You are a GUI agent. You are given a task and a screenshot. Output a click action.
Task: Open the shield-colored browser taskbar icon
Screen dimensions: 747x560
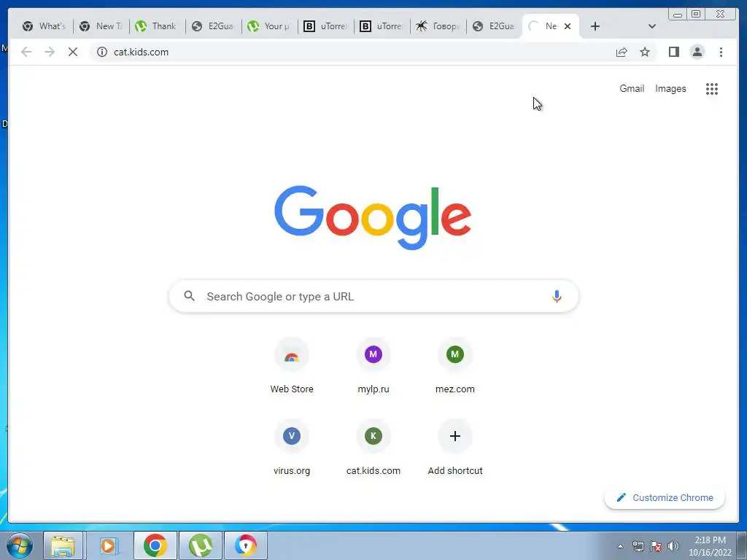[246, 545]
